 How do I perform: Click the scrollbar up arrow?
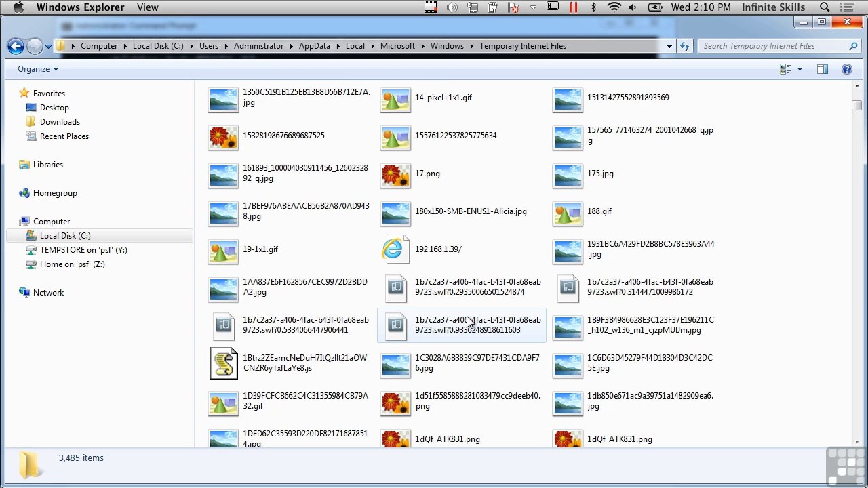click(x=857, y=87)
